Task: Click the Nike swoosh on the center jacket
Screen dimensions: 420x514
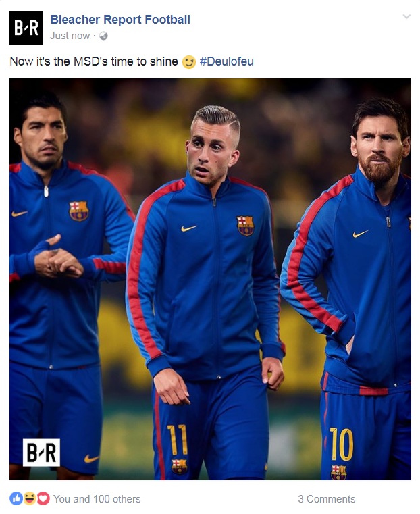Action: 189,228
